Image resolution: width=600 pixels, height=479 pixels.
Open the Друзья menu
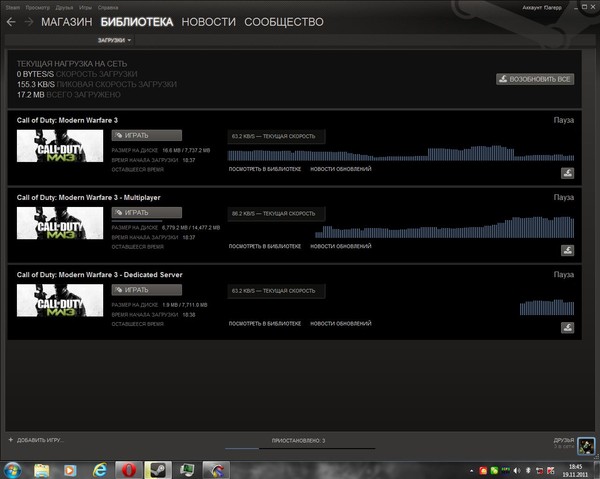[64, 8]
